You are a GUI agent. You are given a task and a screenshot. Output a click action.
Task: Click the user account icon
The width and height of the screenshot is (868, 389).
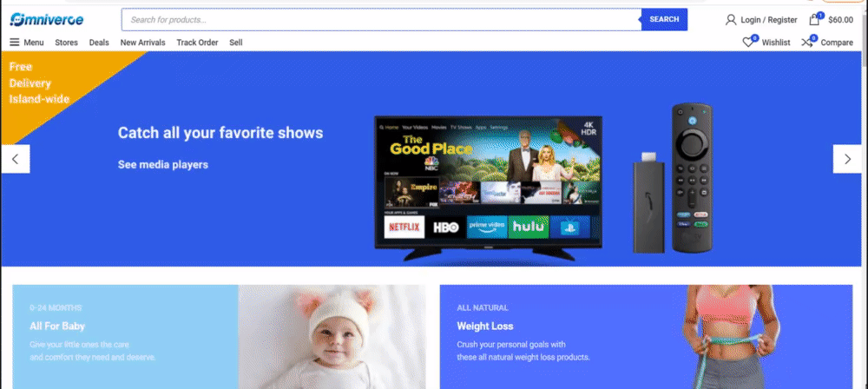(x=731, y=20)
